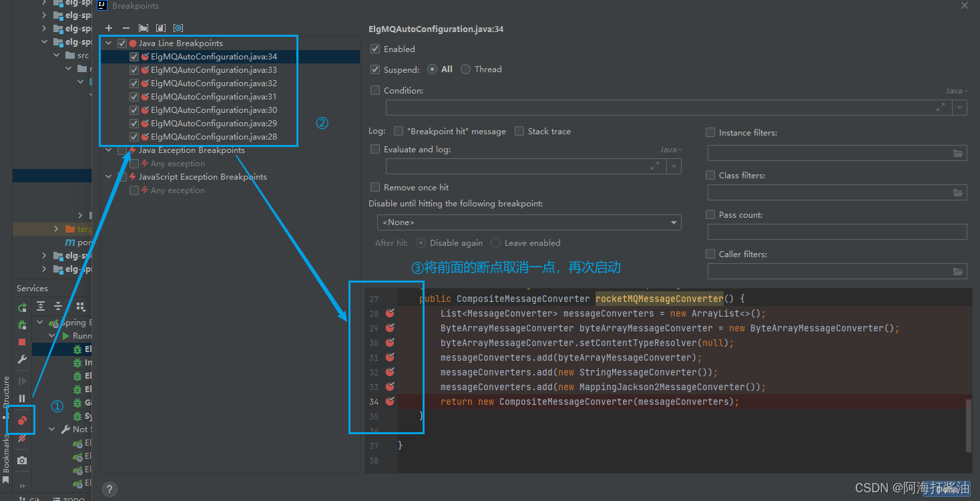Check the Evaluate and log option
This screenshot has height=501, width=980.
(375, 150)
